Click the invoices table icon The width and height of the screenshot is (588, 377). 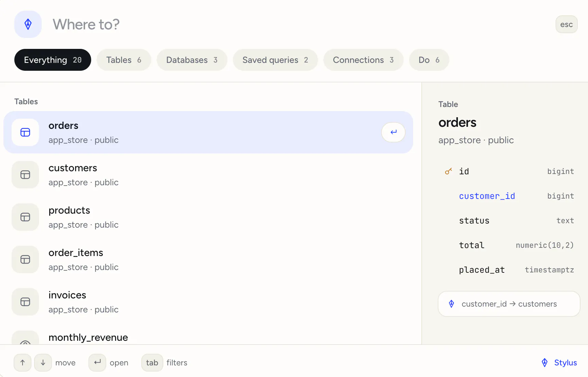[25, 302]
